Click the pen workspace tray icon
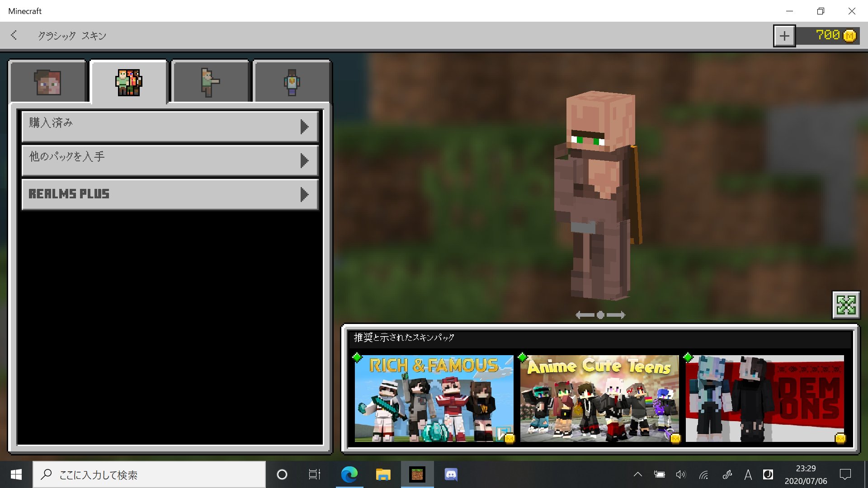This screenshot has width=868, height=488. pyautogui.click(x=727, y=474)
